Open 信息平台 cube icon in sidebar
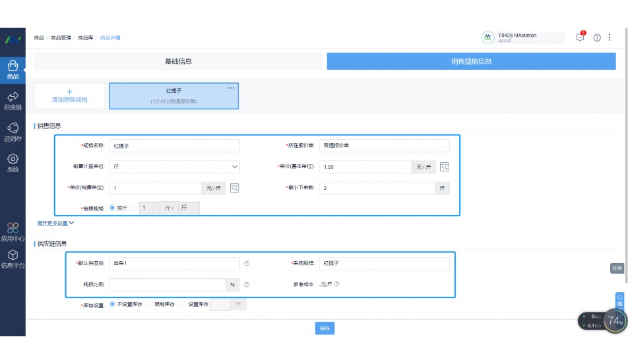This screenshot has height=364, width=628. click(13, 259)
